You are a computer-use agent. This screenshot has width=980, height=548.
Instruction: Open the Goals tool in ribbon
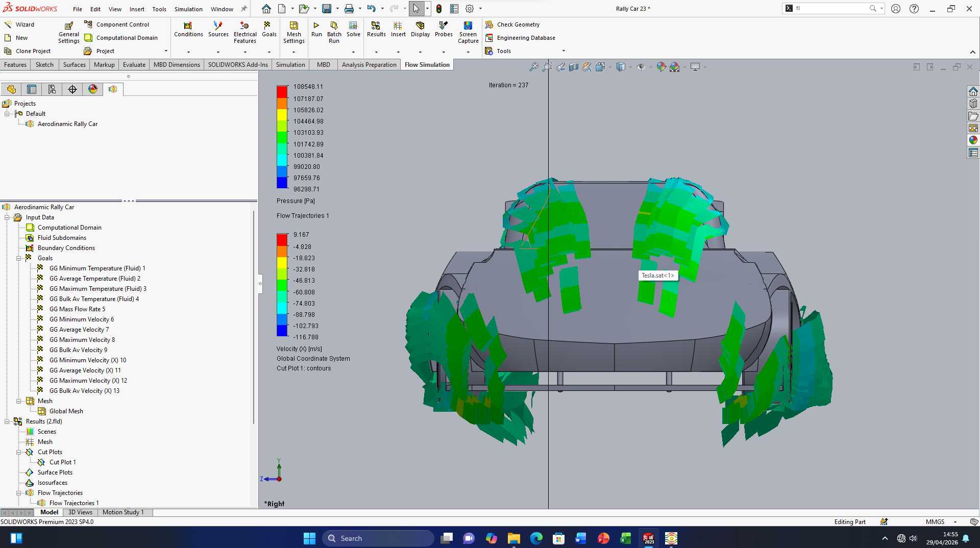[269, 29]
